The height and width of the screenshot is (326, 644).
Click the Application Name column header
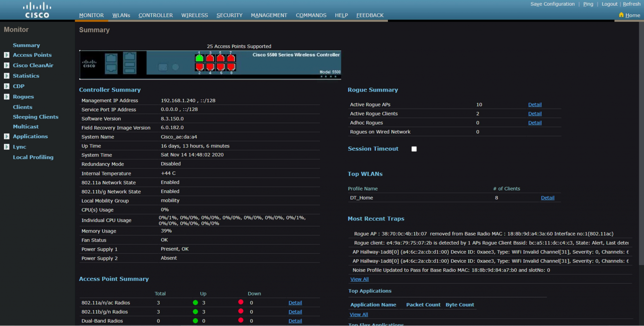coord(373,305)
